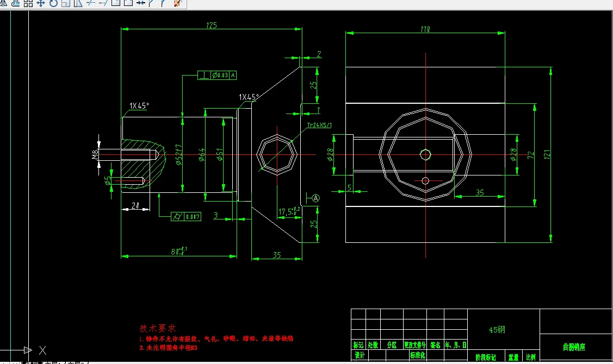613x364 pixels.
Task: Select the 125 dimension above the left view
Action: tap(210, 25)
